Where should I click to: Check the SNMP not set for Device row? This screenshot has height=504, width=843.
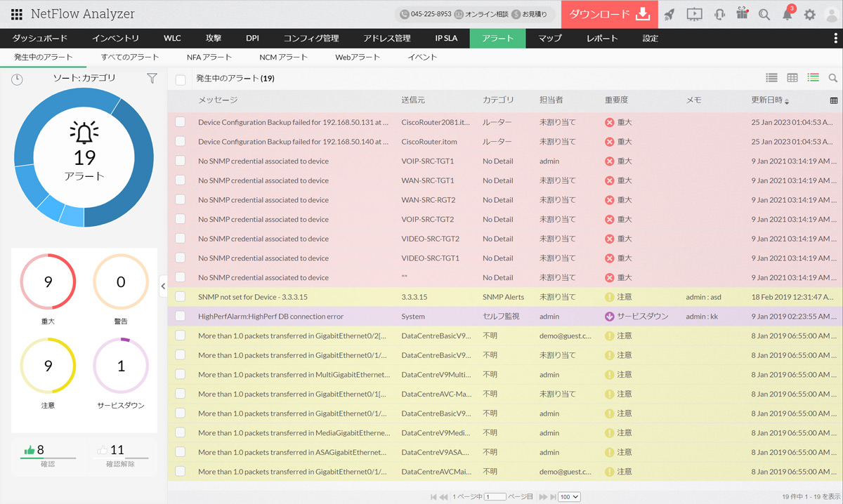181,297
